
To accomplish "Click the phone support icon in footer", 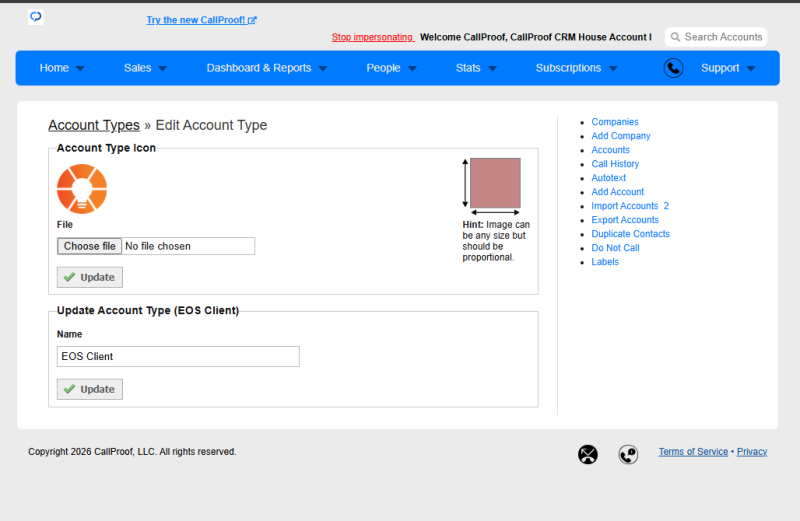I will (x=628, y=454).
